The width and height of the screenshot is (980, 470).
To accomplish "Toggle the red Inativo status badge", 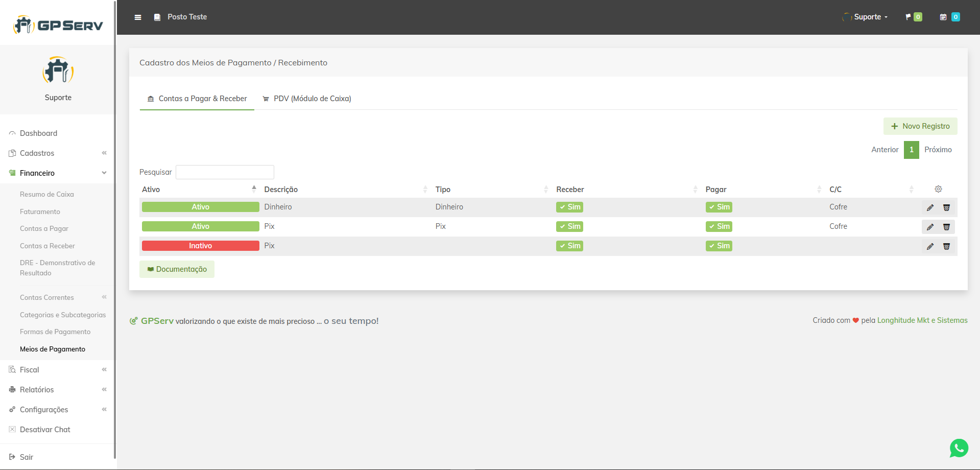I will click(x=200, y=246).
